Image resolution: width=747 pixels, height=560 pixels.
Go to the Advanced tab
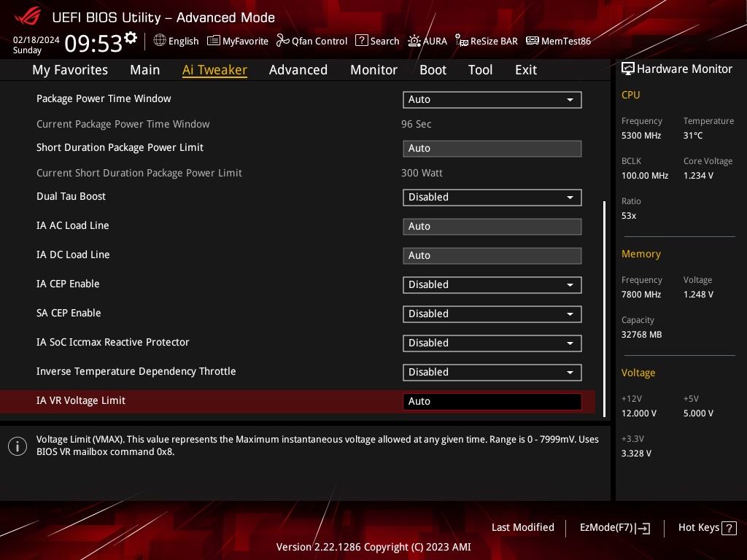click(298, 70)
